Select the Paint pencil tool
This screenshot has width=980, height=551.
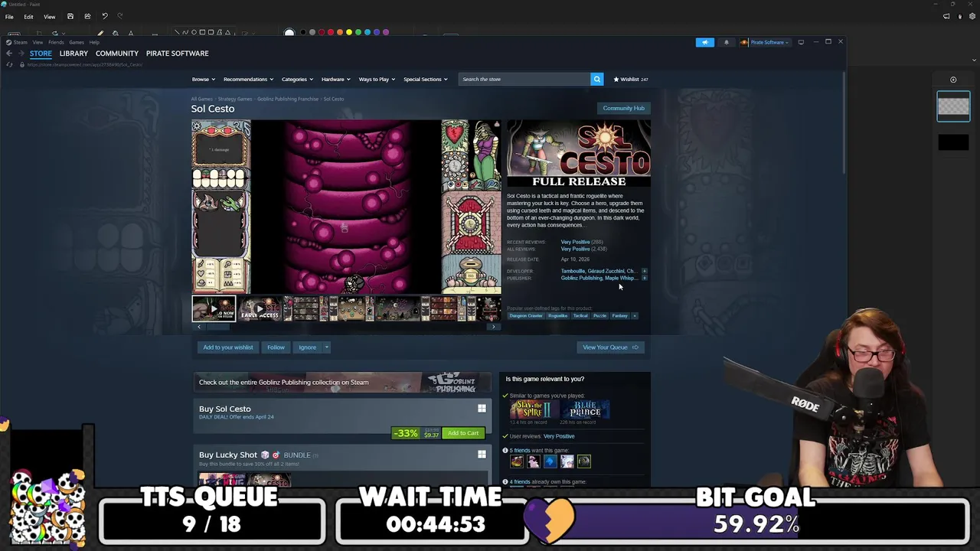(100, 33)
